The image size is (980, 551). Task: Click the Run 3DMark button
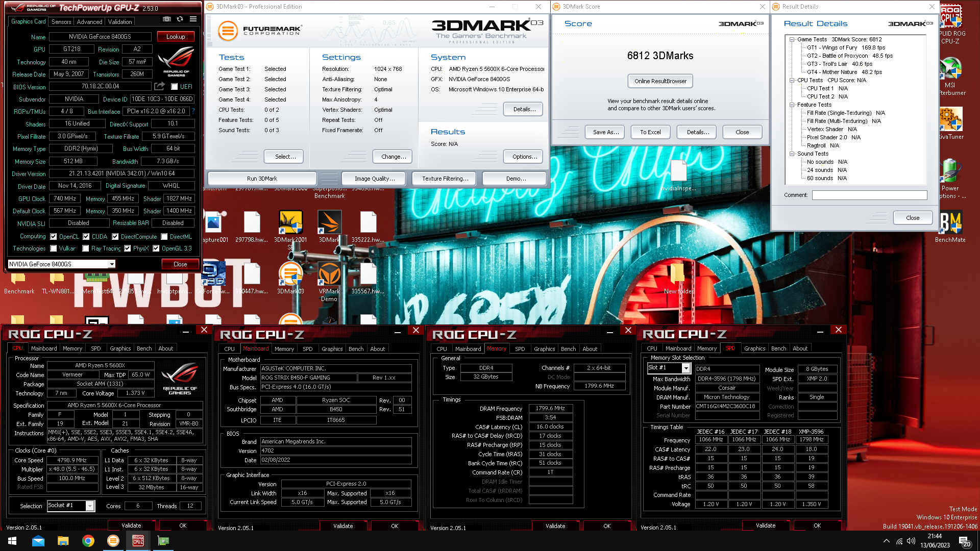tap(262, 179)
